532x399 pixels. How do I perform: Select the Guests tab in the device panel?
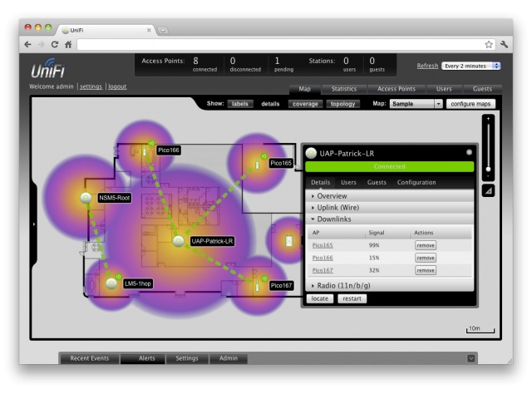click(377, 183)
